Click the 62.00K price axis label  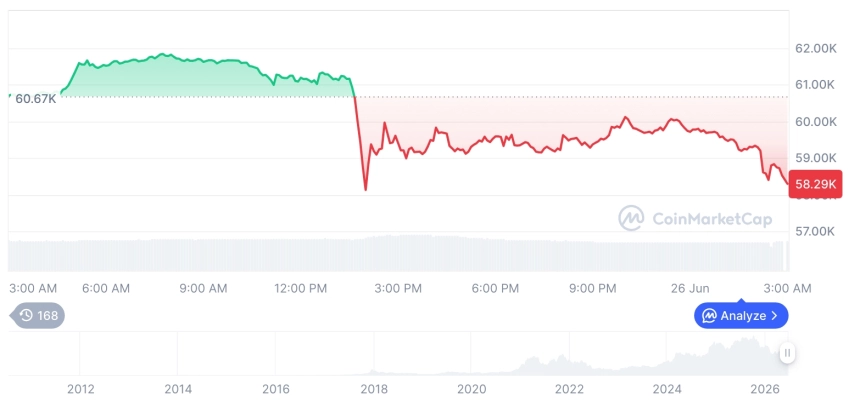[x=816, y=49]
